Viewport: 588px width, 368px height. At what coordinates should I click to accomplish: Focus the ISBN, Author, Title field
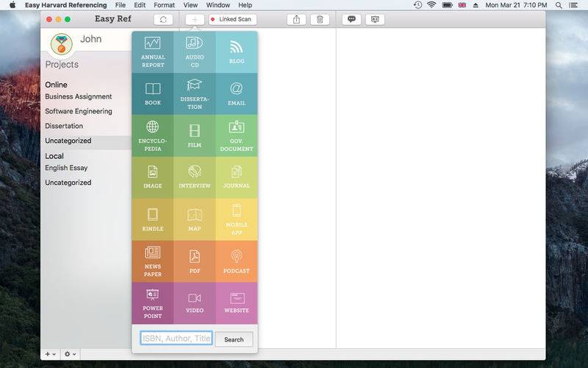[176, 339]
